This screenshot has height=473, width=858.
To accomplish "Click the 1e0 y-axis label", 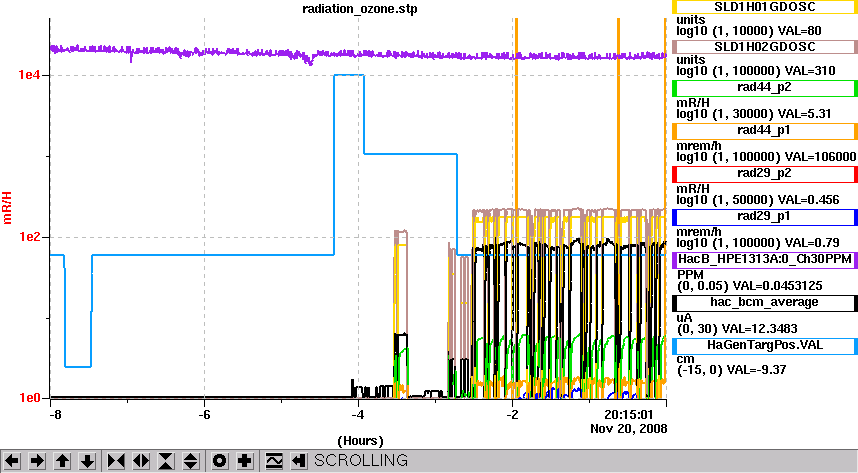I will (x=29, y=399).
